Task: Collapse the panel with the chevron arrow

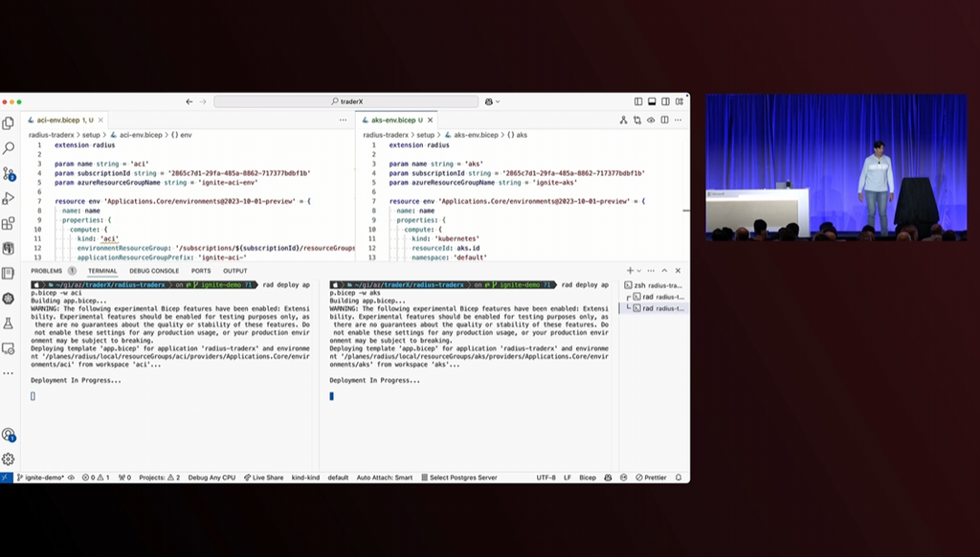Action: 664,271
